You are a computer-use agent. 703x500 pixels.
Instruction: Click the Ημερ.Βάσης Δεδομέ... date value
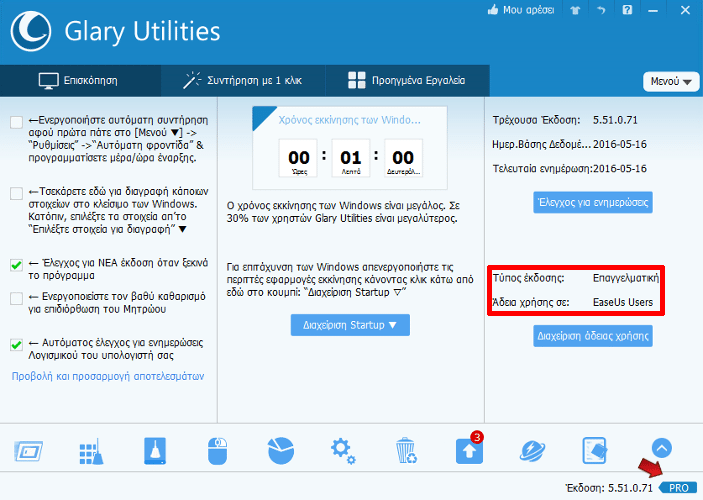tap(620, 144)
